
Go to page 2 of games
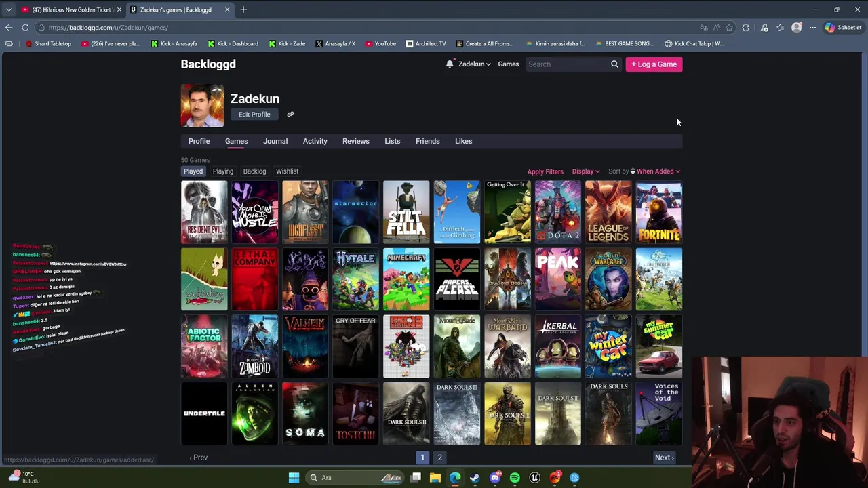pos(439,457)
